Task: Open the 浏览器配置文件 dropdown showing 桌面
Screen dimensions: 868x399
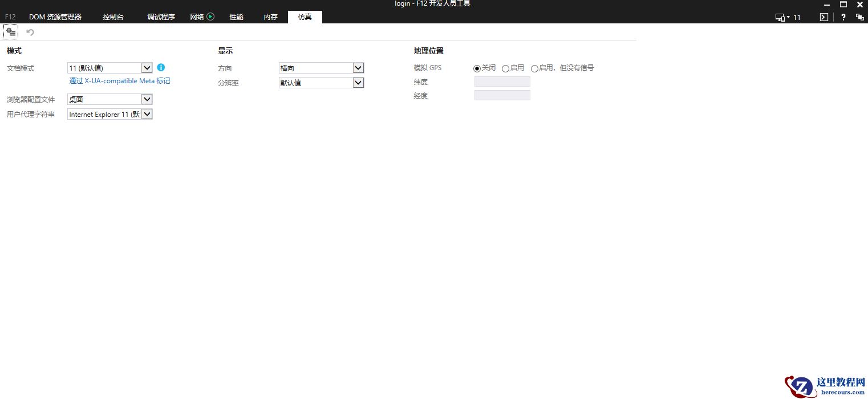Action: coord(147,99)
